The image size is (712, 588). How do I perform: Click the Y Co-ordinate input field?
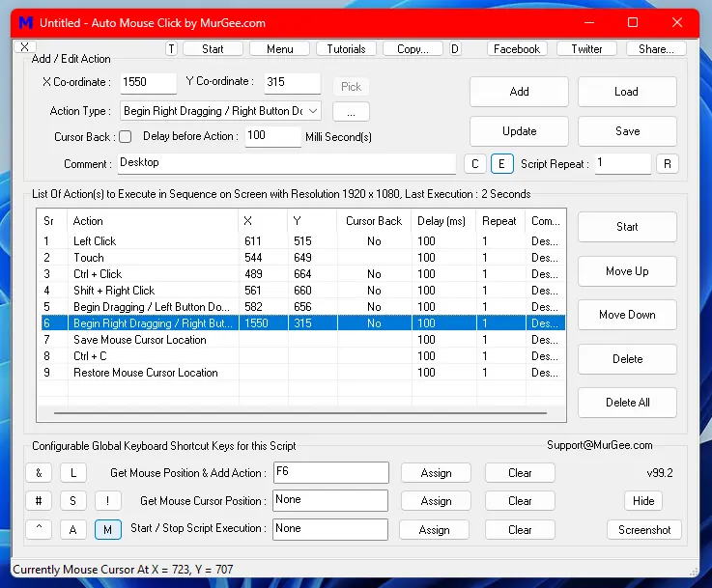tap(293, 83)
